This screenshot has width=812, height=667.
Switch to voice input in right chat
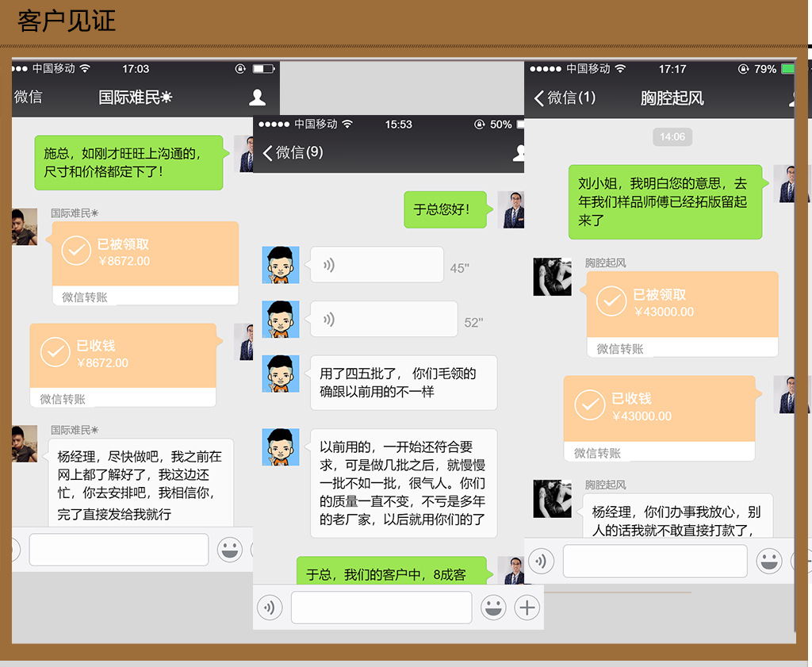[541, 561]
